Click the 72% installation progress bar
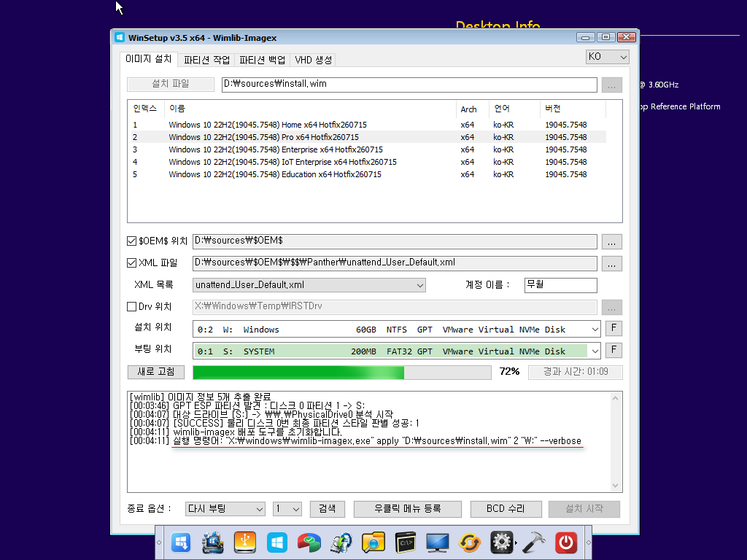This screenshot has height=560, width=747. pyautogui.click(x=341, y=373)
